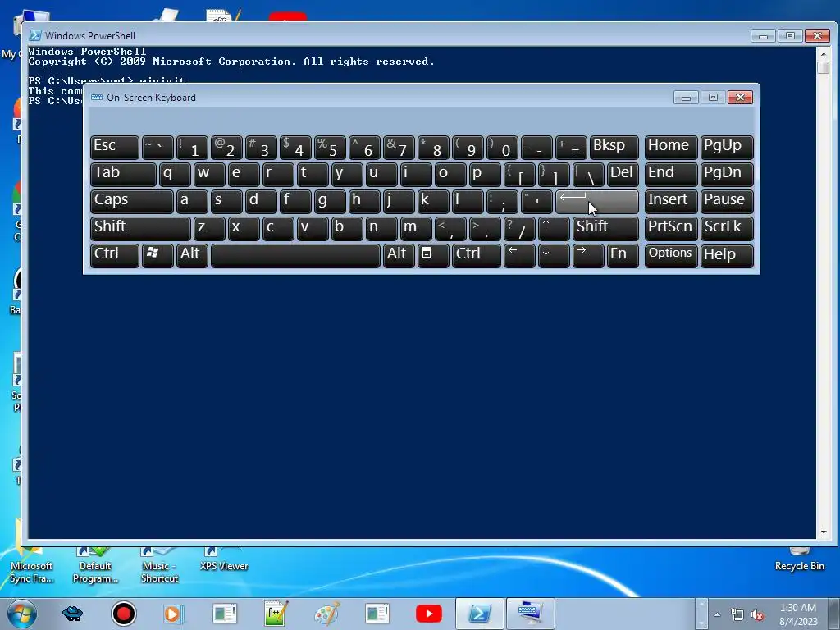The width and height of the screenshot is (840, 630).
Task: Toggle the right Ctrl key
Action: (x=477, y=255)
